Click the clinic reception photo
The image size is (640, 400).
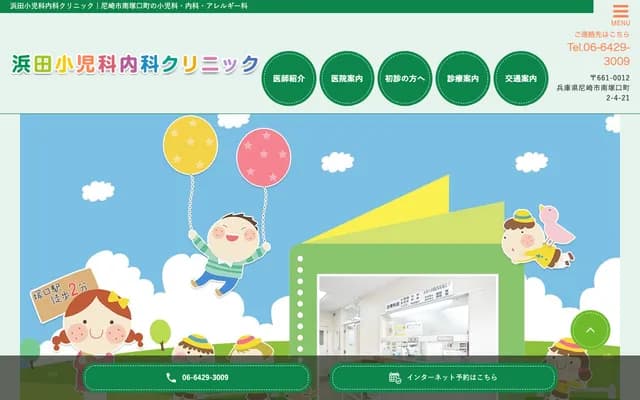408,316
